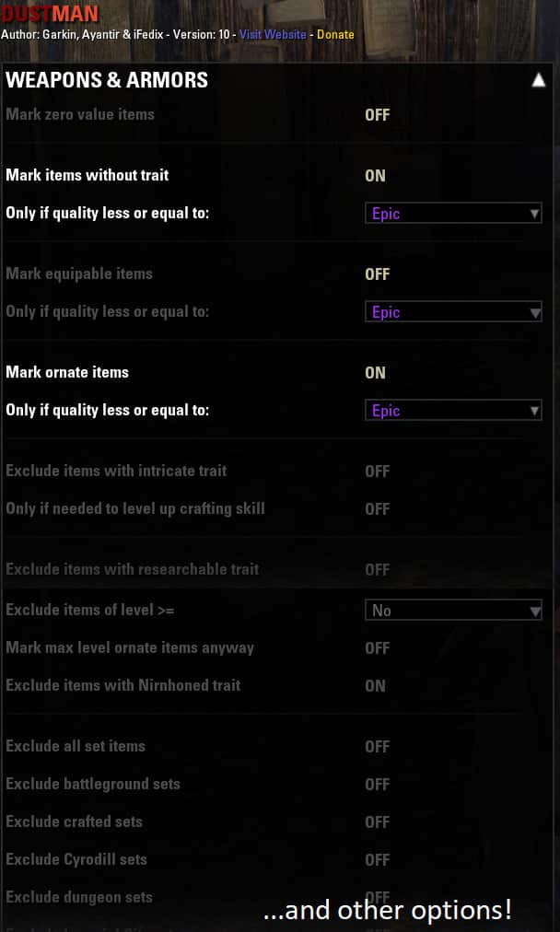
Task: Open quality dropdown under Mark equipable items
Action: click(x=453, y=312)
